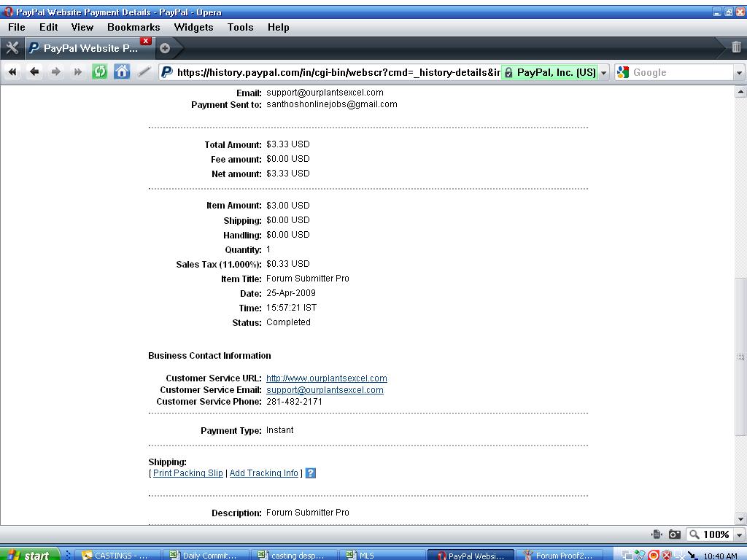Open the Help menu

pyautogui.click(x=278, y=27)
